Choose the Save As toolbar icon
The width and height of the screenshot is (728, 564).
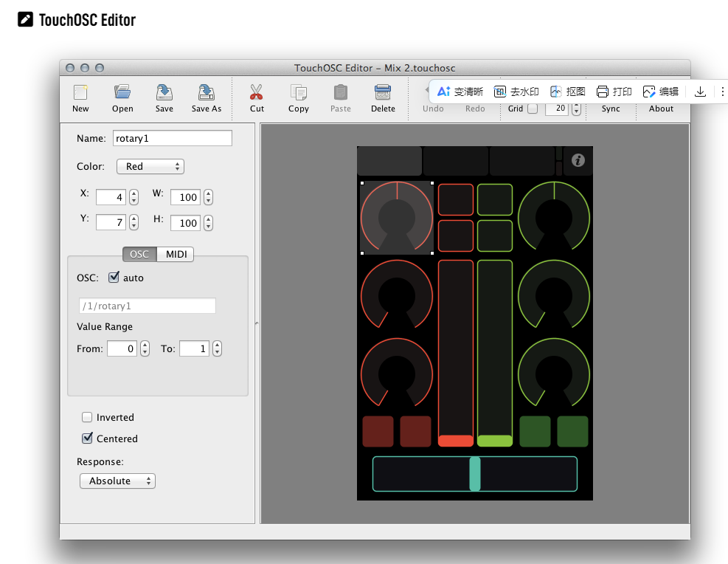click(206, 92)
